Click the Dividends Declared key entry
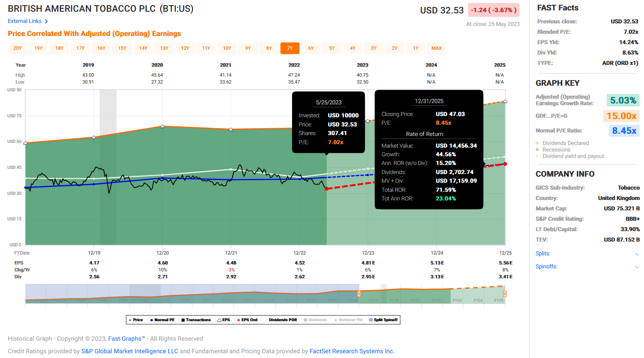 click(x=562, y=143)
